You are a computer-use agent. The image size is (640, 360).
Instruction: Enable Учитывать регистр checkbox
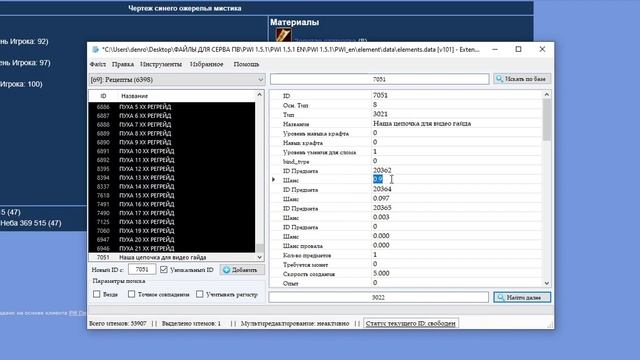coord(200,294)
